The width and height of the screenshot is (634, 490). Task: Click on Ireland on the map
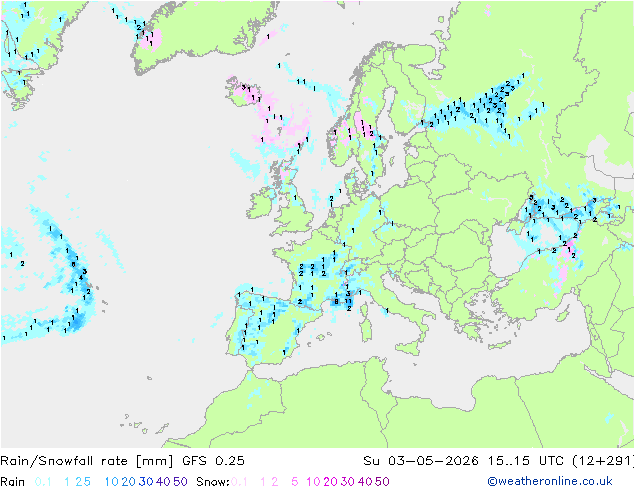tap(259, 203)
